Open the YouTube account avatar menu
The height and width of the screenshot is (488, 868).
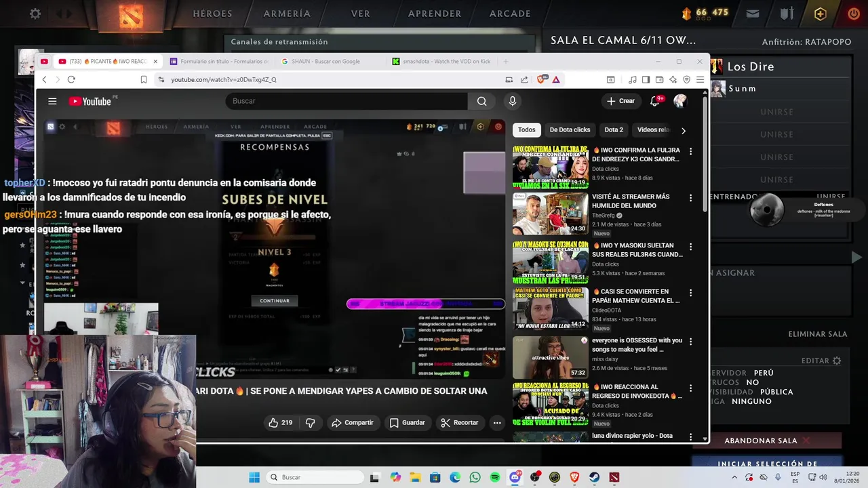coord(680,101)
